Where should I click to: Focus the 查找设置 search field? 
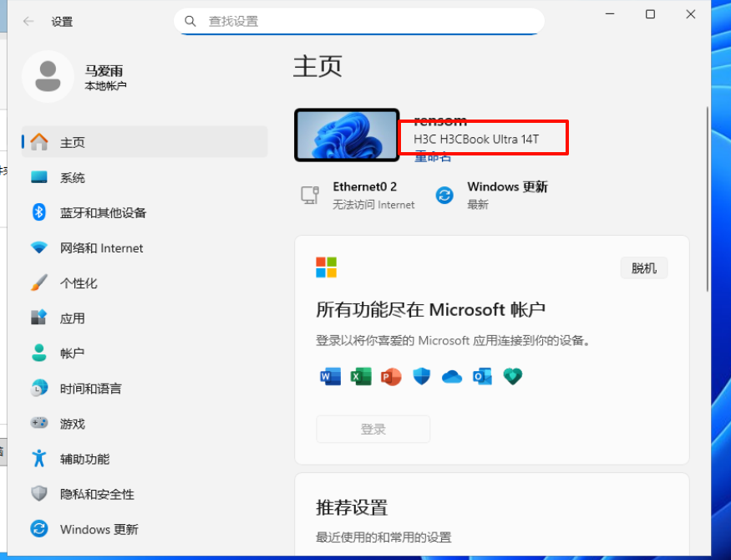pyautogui.click(x=359, y=21)
